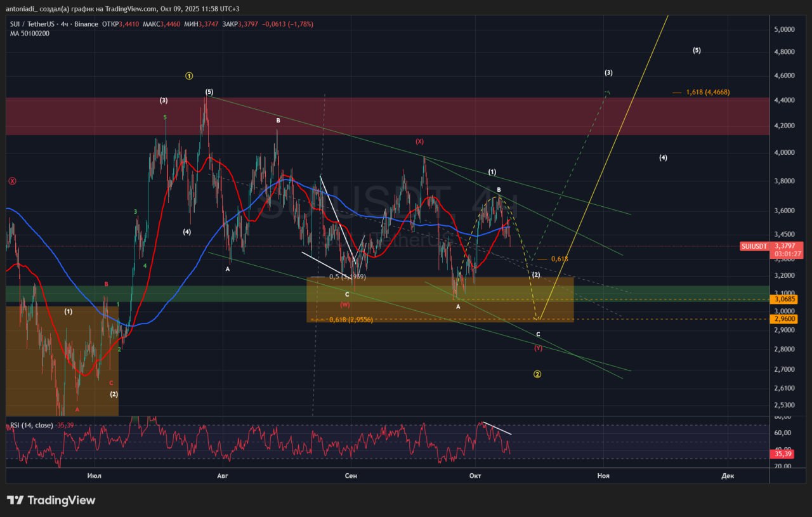Click the red (X) wave label

pos(419,141)
